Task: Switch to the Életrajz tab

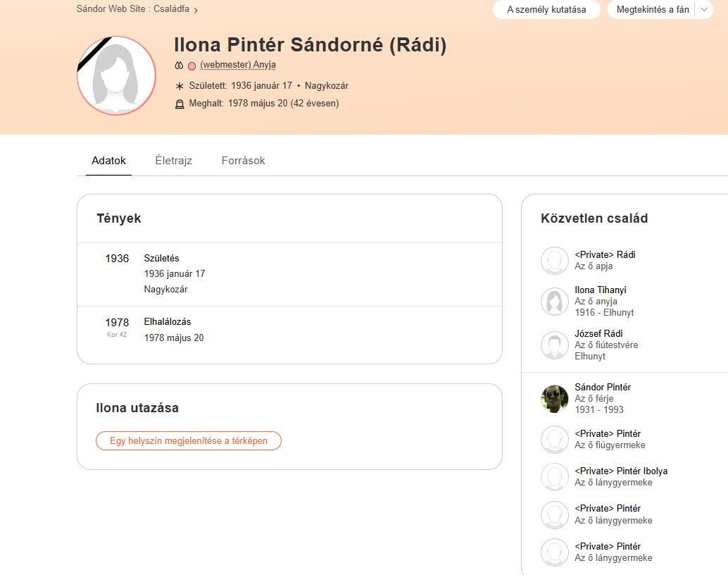Action: pos(173,161)
